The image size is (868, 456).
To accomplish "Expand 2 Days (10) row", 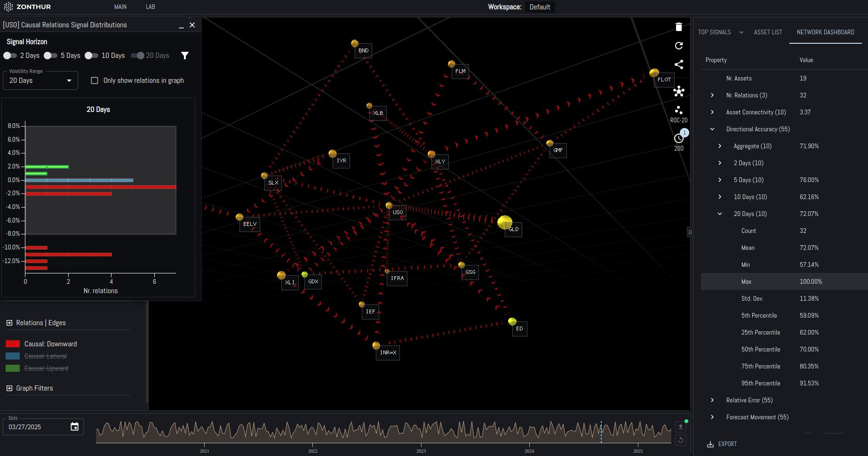I will pyautogui.click(x=720, y=163).
